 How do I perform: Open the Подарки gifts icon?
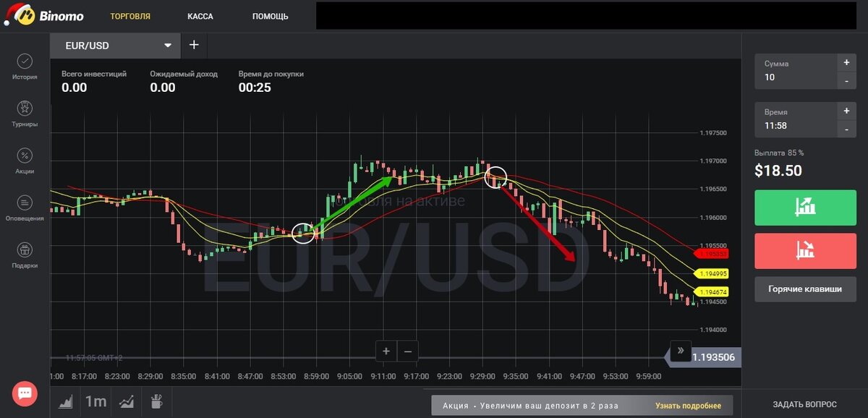point(25,249)
